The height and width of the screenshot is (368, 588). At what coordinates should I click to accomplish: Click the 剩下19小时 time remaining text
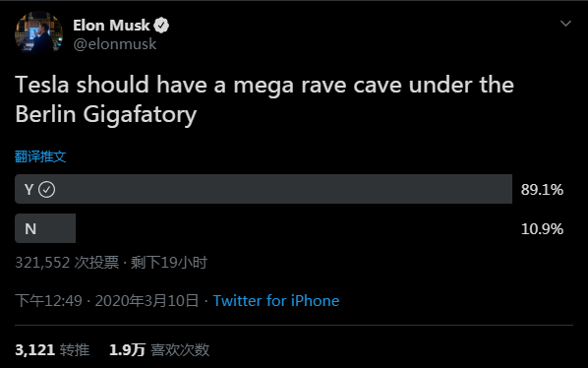point(169,263)
